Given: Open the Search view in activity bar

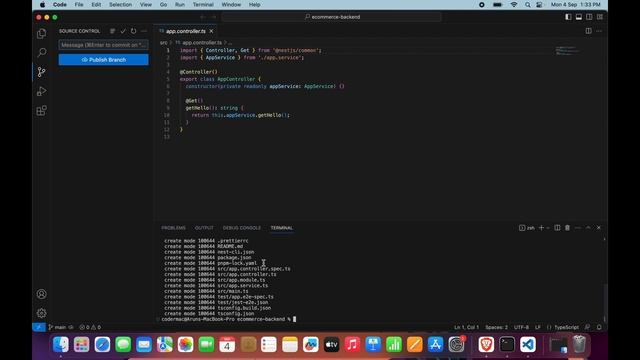Looking at the screenshot, I should tap(42, 53).
